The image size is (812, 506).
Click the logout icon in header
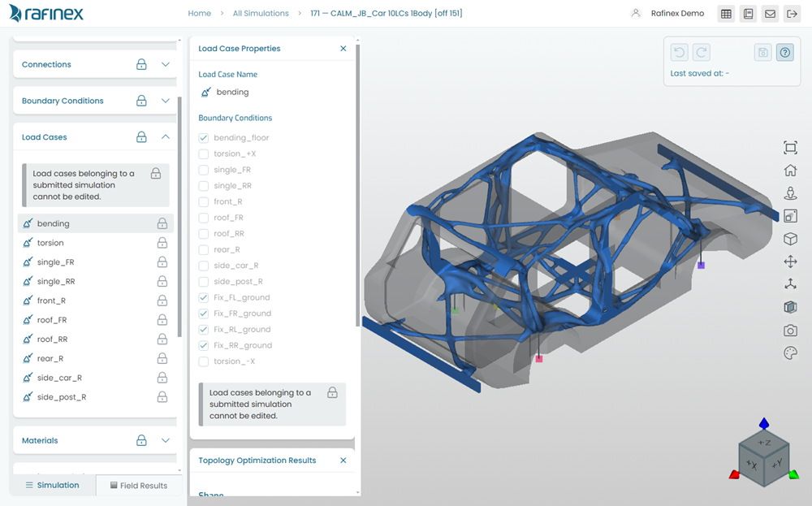(x=792, y=14)
